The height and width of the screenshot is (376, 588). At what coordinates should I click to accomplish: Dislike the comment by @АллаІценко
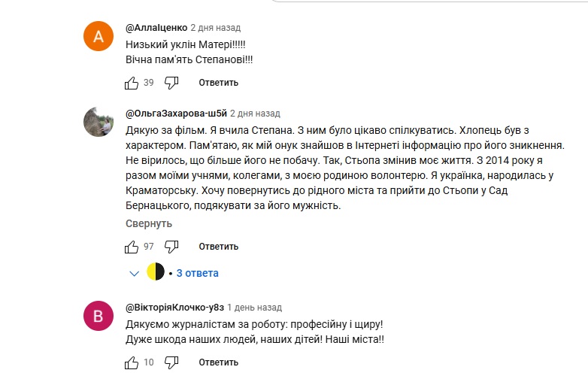click(171, 83)
